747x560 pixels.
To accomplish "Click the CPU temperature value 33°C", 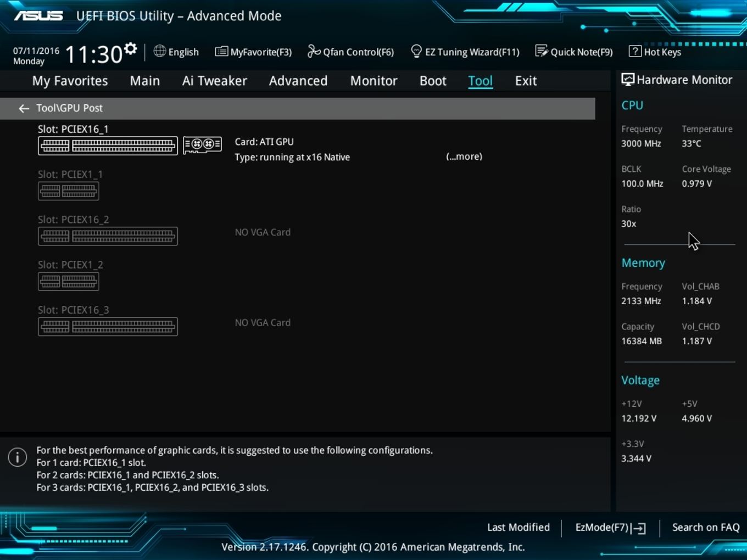I will [692, 143].
